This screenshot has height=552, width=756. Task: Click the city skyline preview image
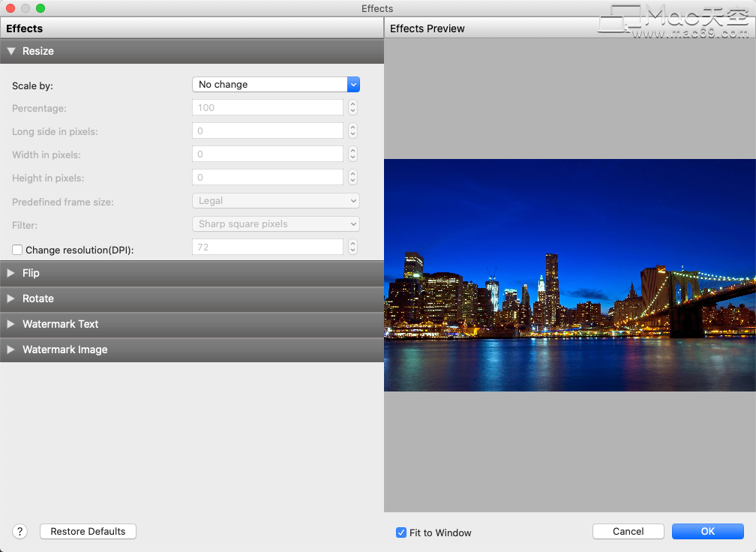pos(570,274)
